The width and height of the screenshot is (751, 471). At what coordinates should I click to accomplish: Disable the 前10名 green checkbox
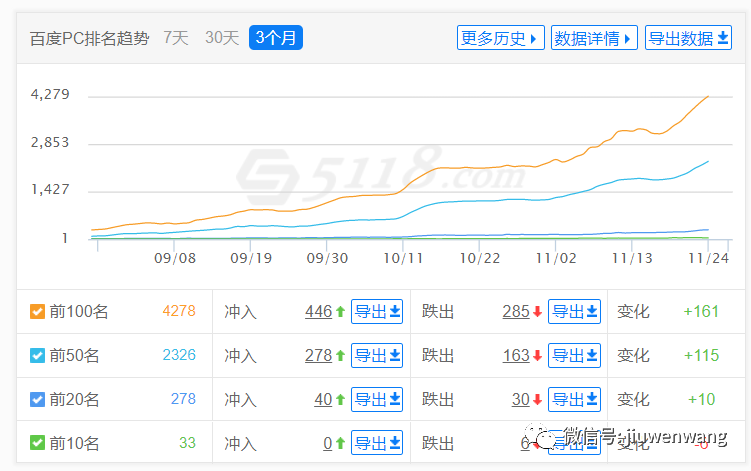click(37, 443)
